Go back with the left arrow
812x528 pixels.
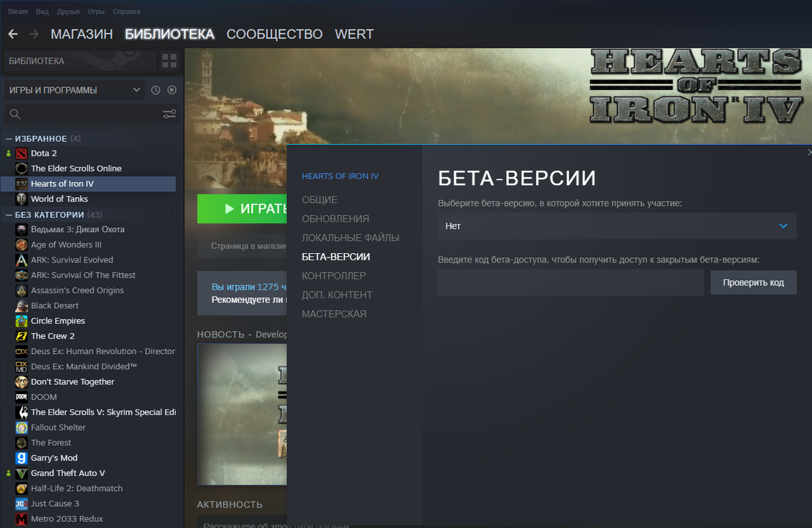[13, 34]
